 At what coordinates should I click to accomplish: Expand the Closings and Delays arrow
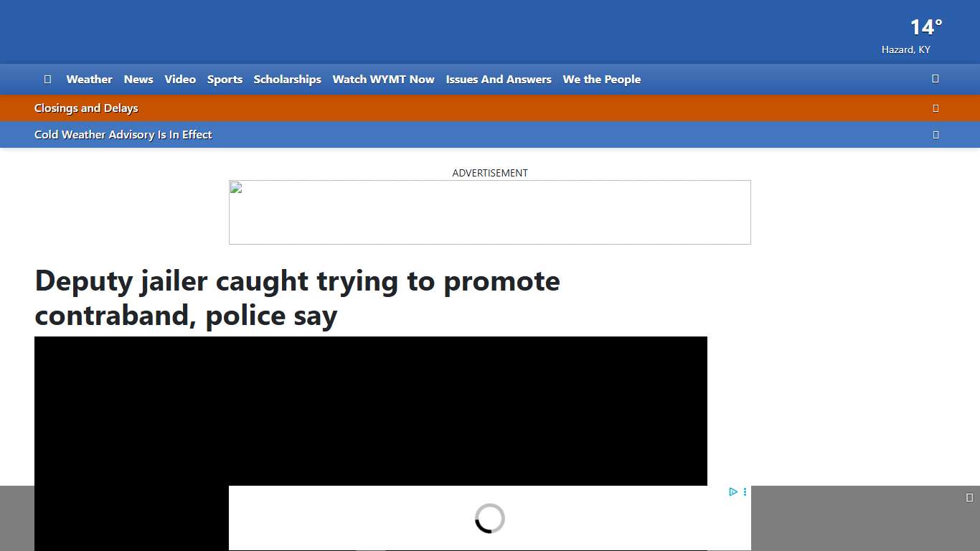click(x=936, y=108)
